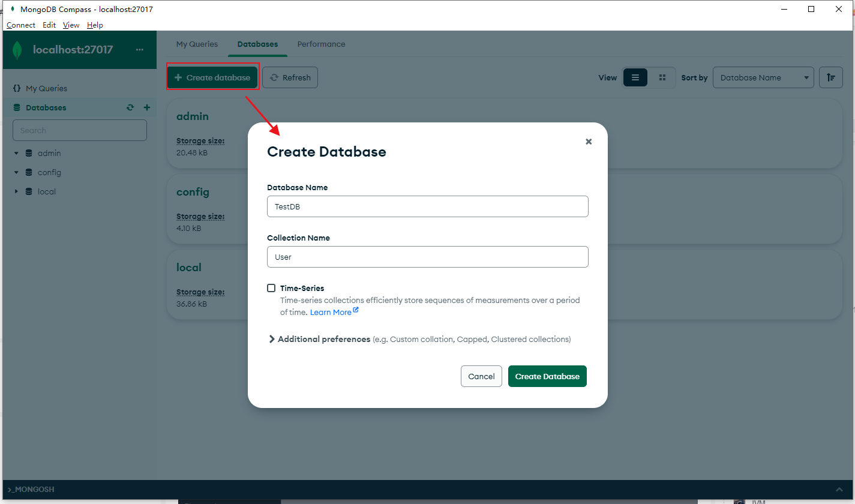
Task: Enable the Time-Series checkbox
Action: (271, 288)
